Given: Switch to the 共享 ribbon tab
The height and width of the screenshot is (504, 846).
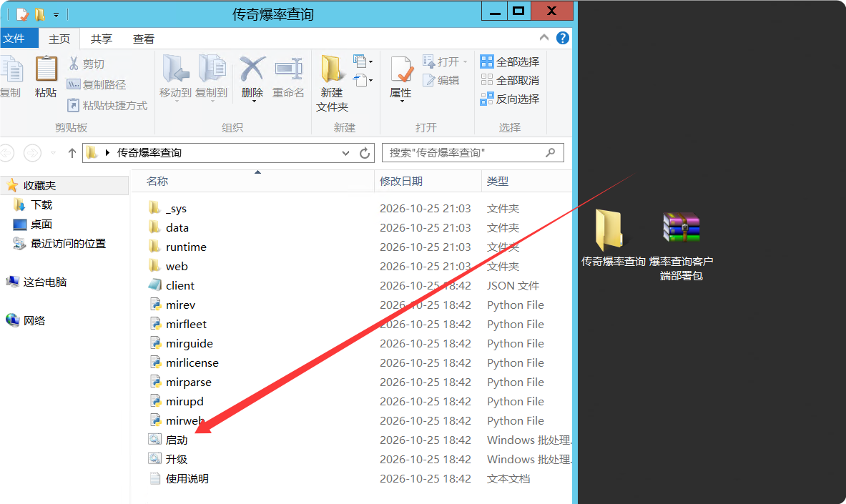Looking at the screenshot, I should point(102,39).
